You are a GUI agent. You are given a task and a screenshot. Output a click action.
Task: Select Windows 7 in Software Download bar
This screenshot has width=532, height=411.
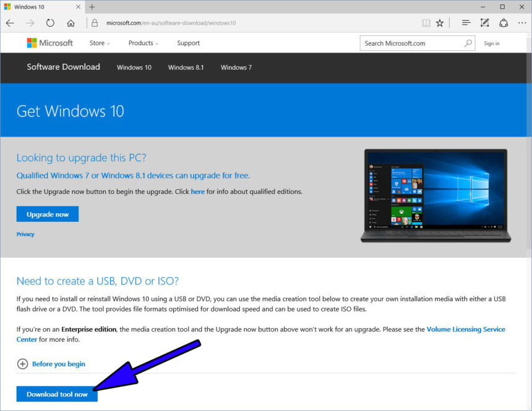[236, 67]
